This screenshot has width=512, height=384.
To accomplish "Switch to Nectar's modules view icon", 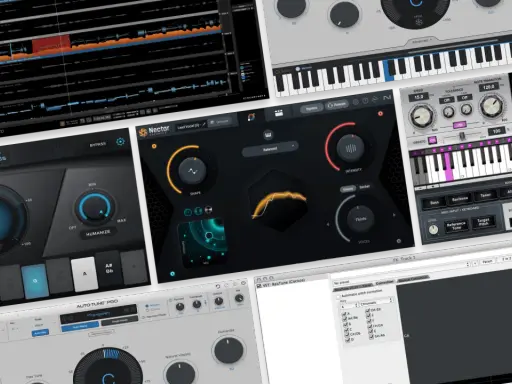I will point(279,113).
